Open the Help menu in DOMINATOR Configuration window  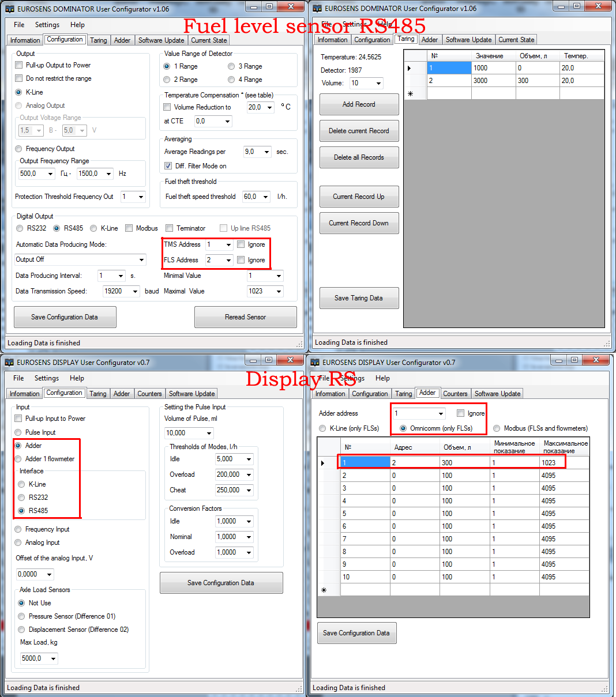point(77,25)
